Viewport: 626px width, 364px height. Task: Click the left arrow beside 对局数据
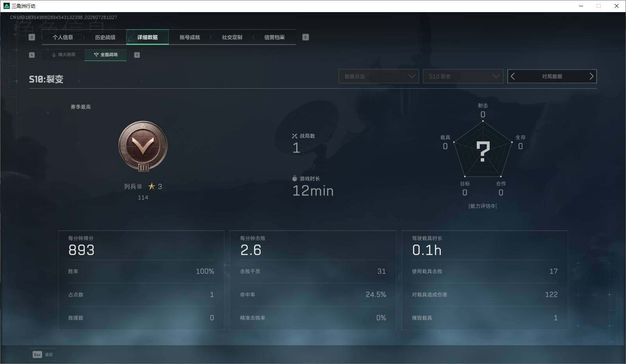click(x=513, y=77)
